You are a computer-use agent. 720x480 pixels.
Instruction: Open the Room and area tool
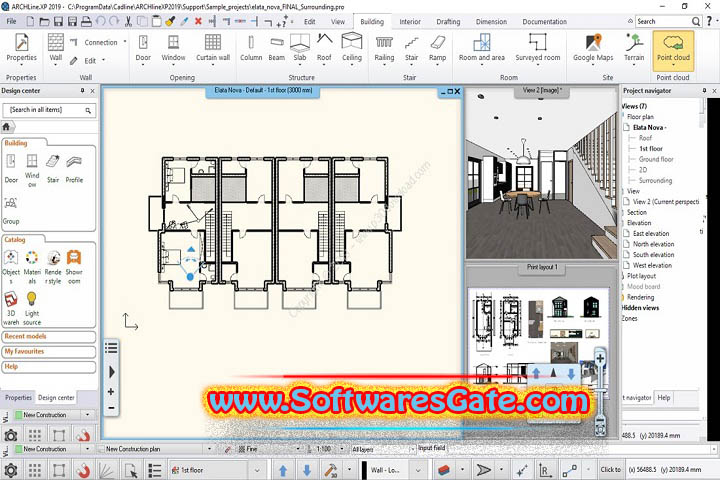pyautogui.click(x=482, y=48)
